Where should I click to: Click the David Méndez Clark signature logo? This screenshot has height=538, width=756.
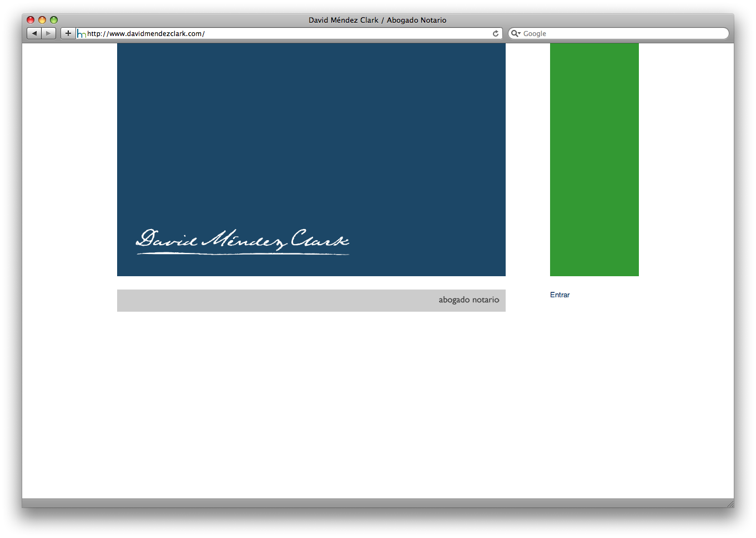(243, 242)
